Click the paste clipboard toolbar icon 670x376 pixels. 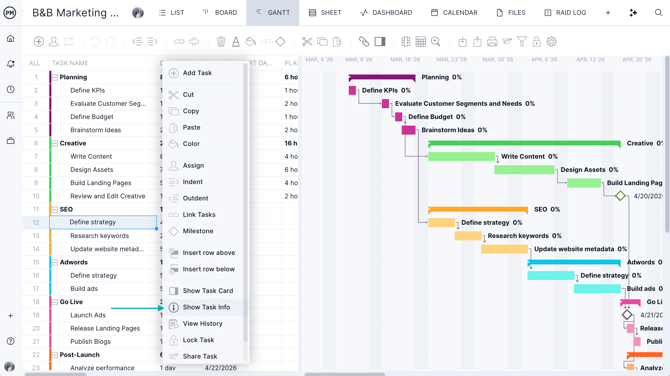click(x=337, y=41)
